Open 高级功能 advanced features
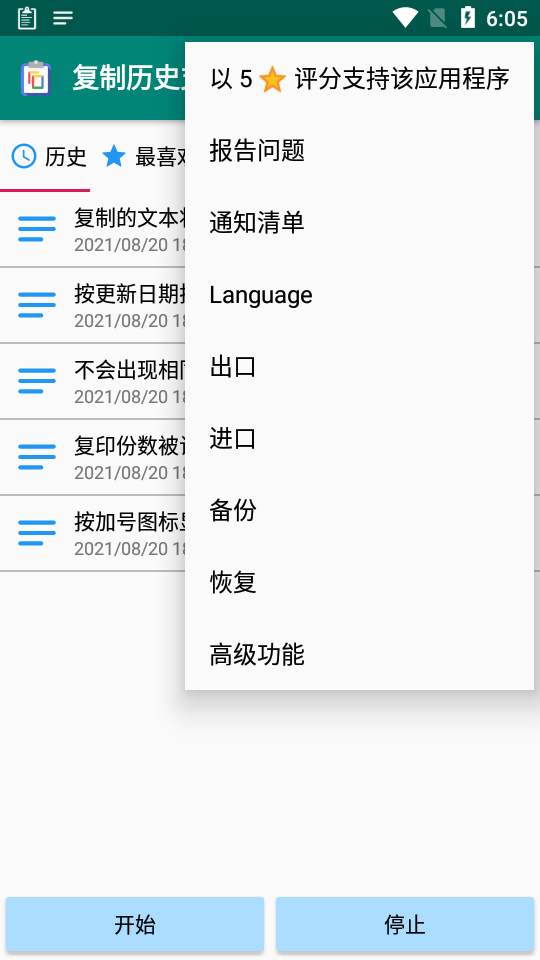Image resolution: width=540 pixels, height=960 pixels. [359, 655]
